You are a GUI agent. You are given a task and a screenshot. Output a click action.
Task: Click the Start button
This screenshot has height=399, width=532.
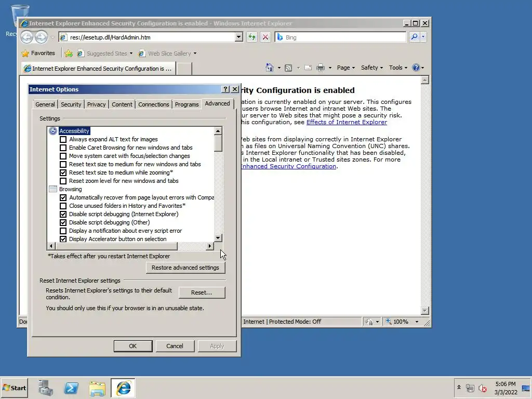(x=15, y=388)
